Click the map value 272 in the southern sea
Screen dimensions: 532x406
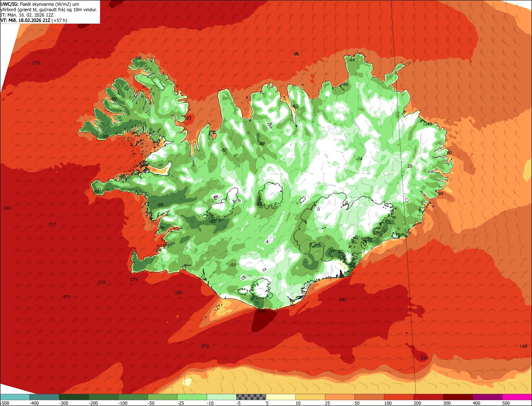tap(204, 346)
